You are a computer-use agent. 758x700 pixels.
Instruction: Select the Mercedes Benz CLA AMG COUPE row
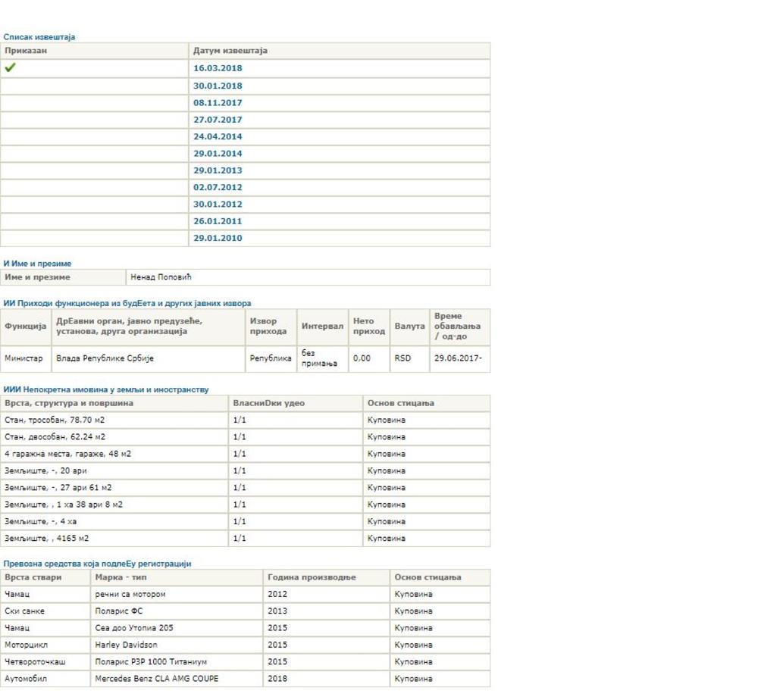click(x=156, y=679)
